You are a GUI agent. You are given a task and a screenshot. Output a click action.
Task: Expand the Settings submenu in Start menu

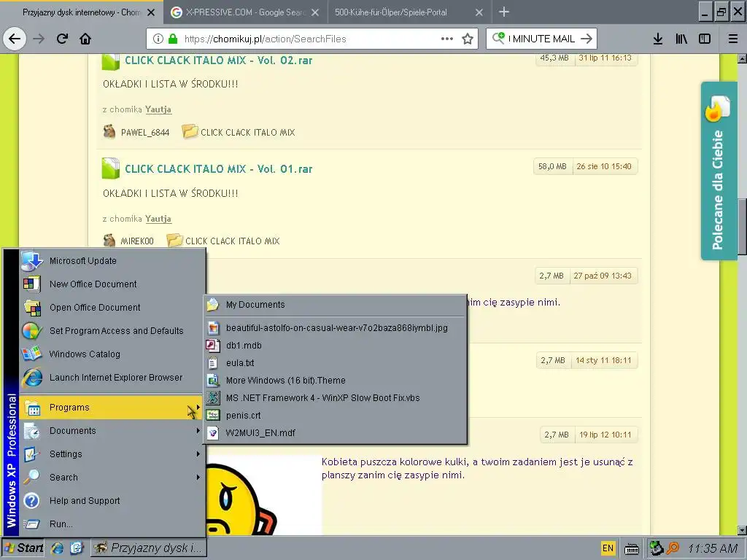(112, 454)
